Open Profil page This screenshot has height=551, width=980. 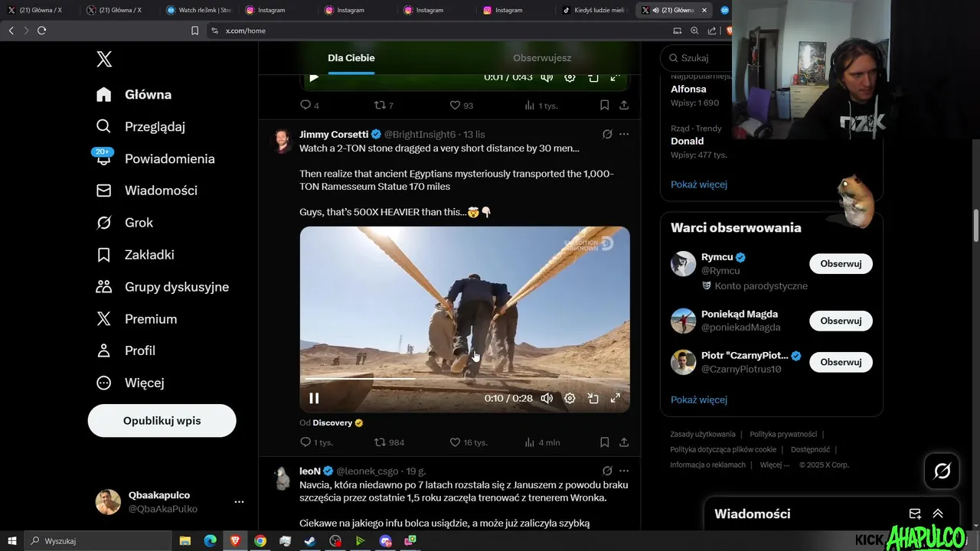[x=126, y=350]
